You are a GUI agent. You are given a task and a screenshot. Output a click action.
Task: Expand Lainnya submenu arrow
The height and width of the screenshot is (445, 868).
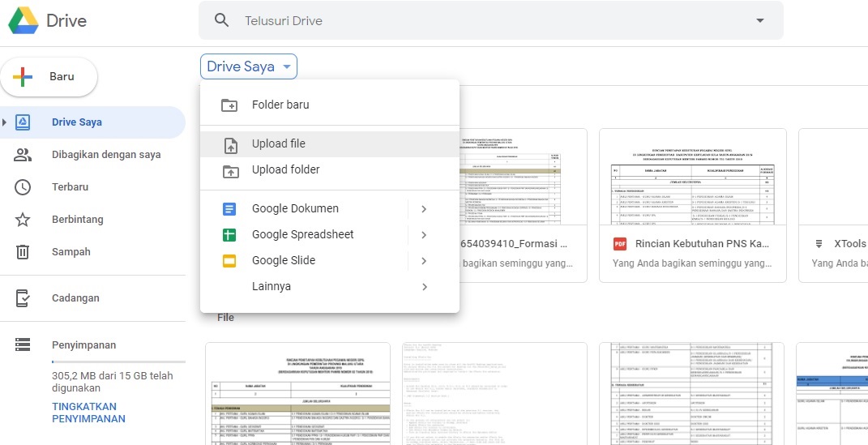[424, 287]
